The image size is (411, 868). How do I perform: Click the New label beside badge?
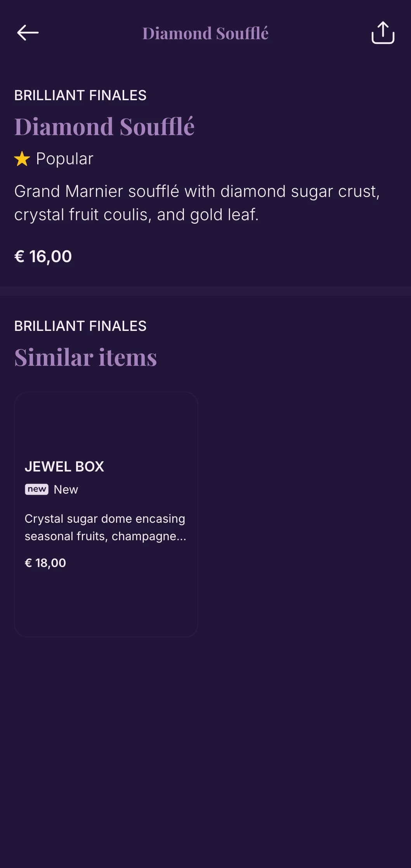(66, 489)
